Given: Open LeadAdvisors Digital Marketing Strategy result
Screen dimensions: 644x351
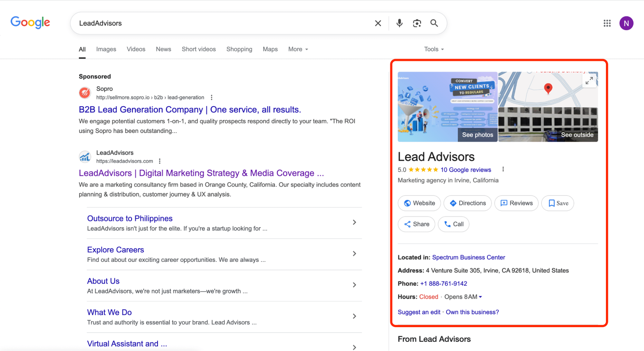Looking at the screenshot, I should [201, 173].
